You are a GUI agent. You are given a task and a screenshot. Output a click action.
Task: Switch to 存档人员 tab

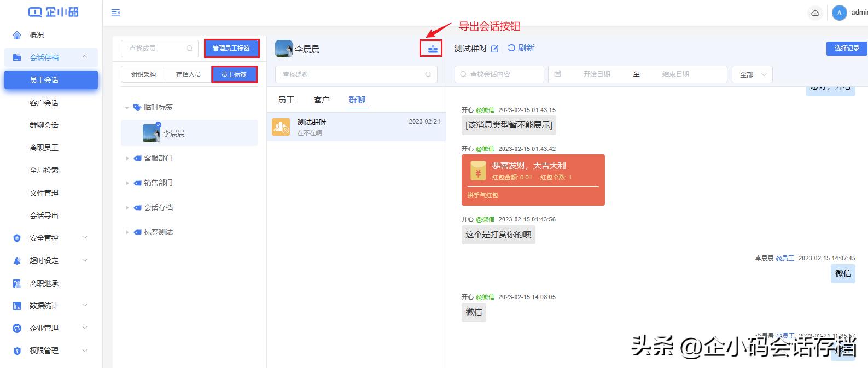pyautogui.click(x=188, y=74)
